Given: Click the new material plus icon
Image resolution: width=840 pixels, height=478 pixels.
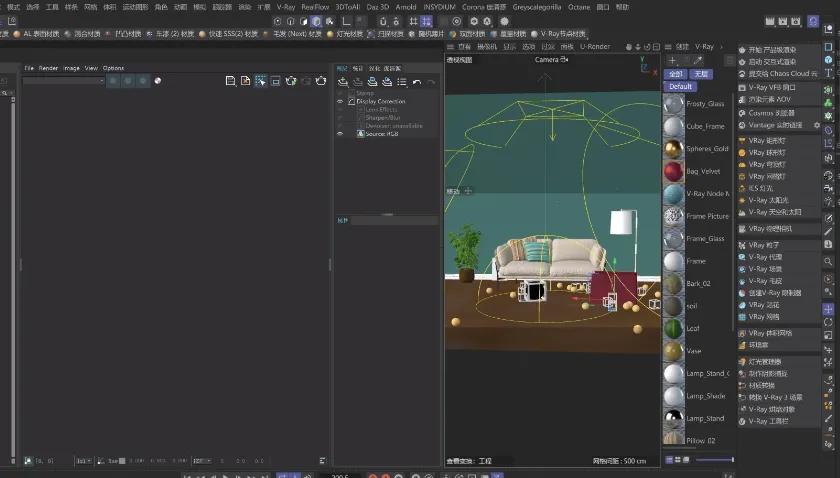Looking at the screenshot, I should click(x=672, y=61).
